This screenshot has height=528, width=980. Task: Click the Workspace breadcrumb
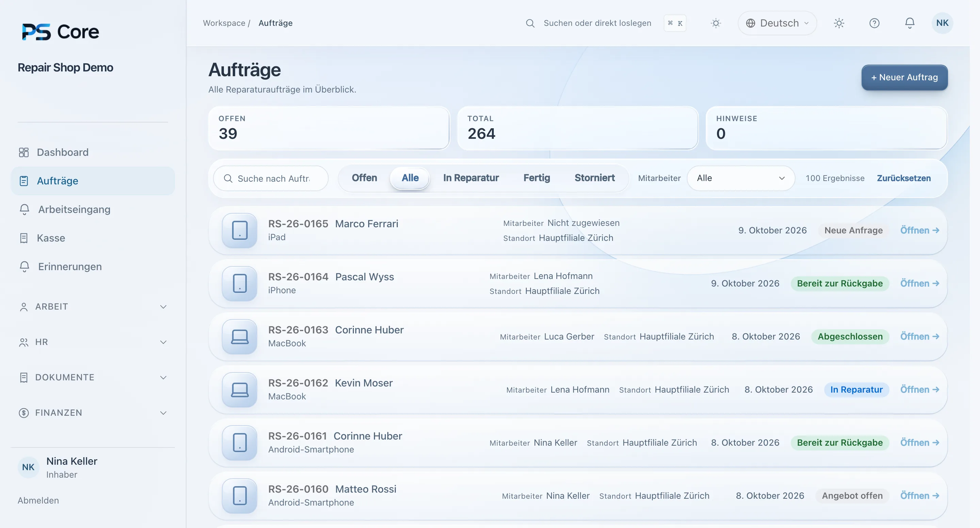point(224,23)
